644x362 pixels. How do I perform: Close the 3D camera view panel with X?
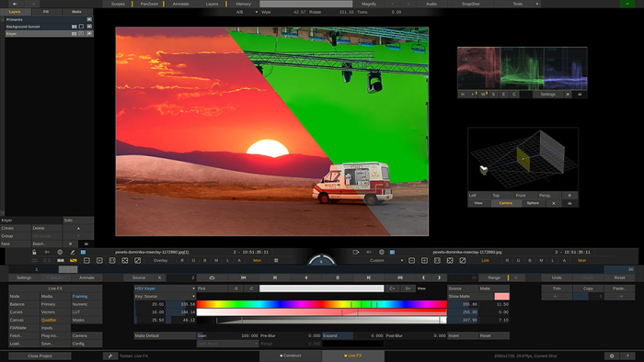(554, 203)
